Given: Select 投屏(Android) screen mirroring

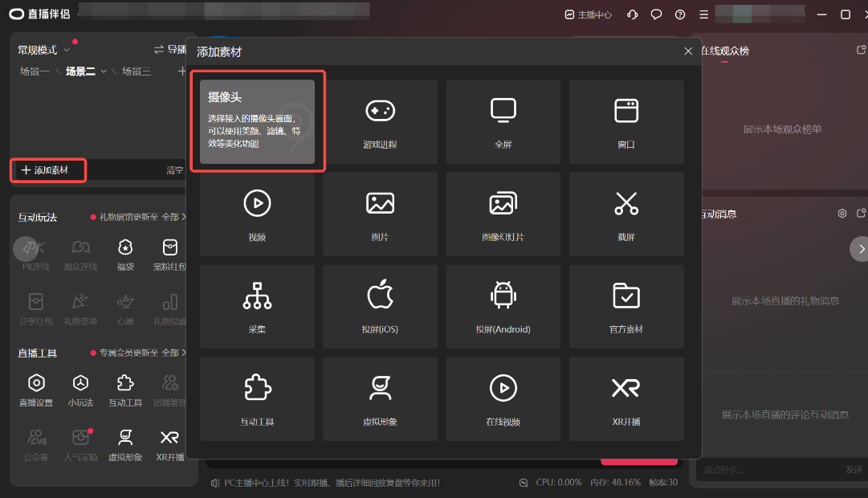Looking at the screenshot, I should click(x=503, y=304).
